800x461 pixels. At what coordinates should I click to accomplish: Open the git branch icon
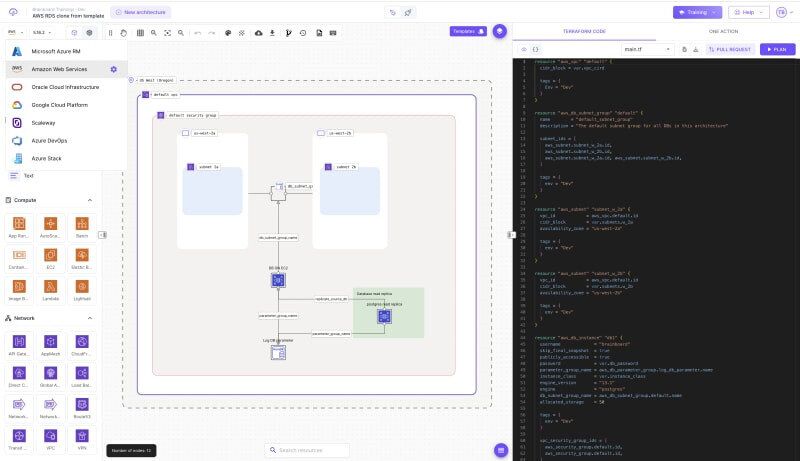click(x=288, y=33)
